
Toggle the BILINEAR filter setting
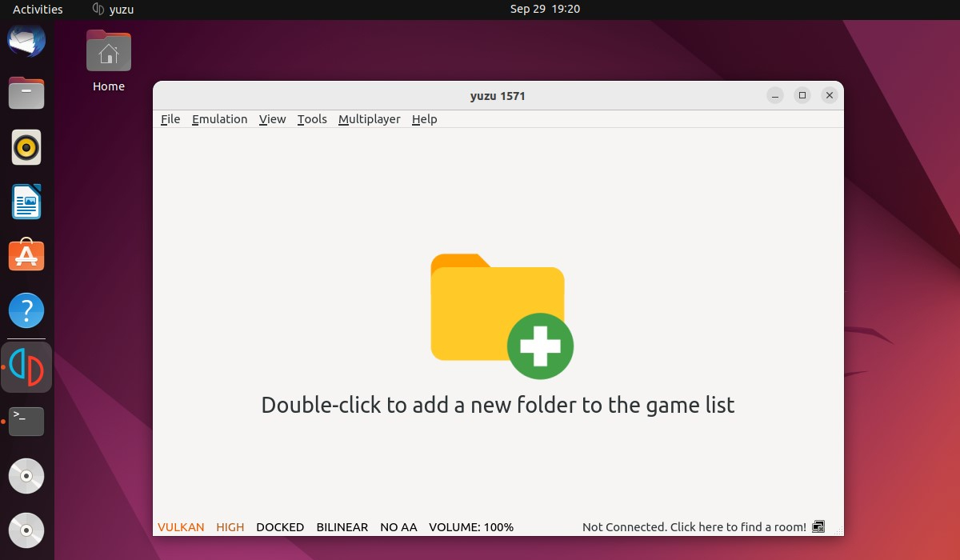[x=342, y=526]
